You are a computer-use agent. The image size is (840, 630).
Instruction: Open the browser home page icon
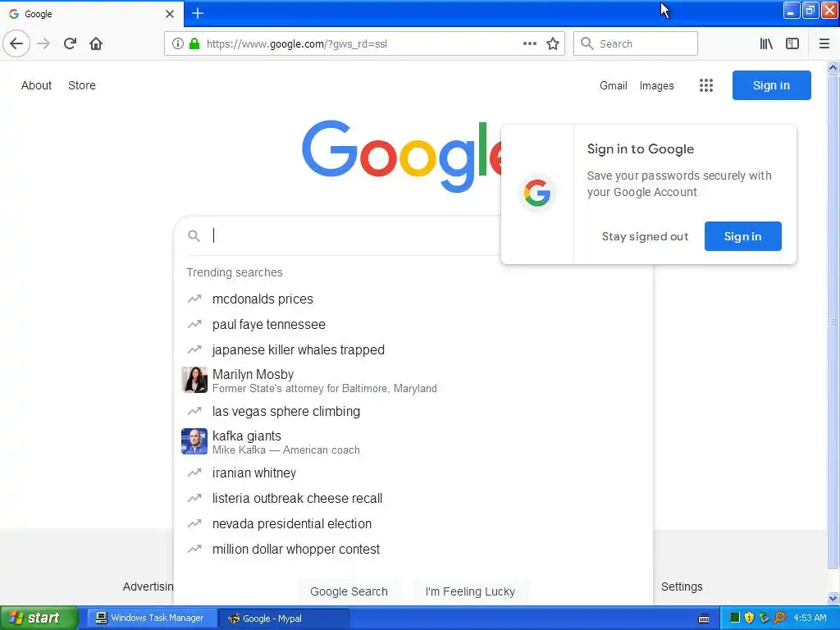(96, 43)
